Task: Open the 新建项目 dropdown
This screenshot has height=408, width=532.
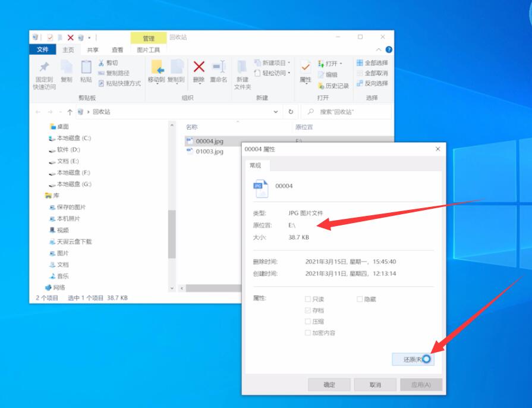Action: click(x=272, y=63)
